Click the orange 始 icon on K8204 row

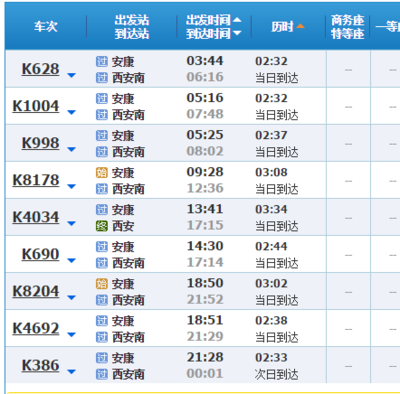(102, 284)
